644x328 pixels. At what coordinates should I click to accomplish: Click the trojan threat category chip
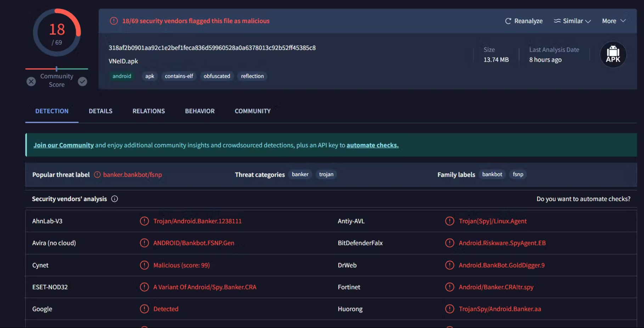pyautogui.click(x=326, y=174)
